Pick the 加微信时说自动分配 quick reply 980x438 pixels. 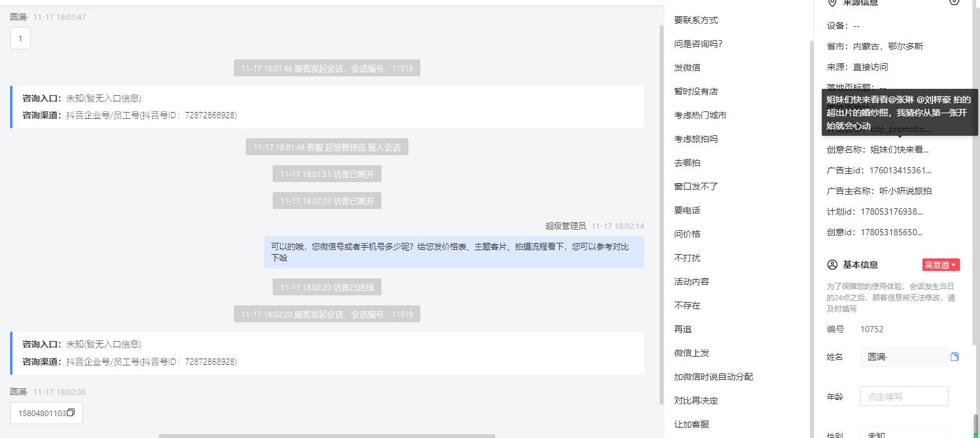[714, 377]
